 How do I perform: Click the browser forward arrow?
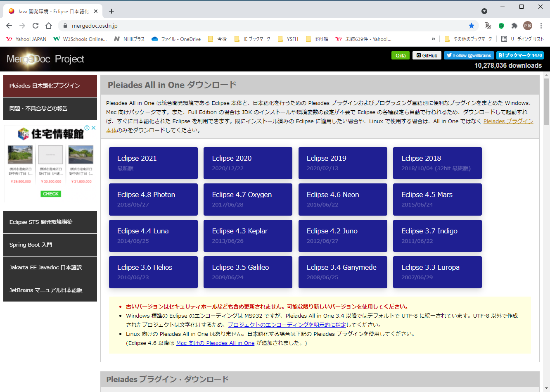tap(22, 26)
